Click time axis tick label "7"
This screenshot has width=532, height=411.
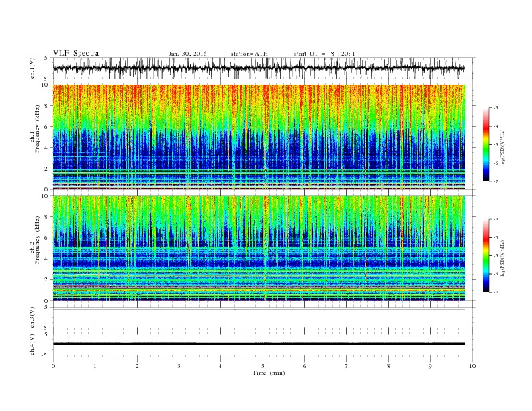347,366
